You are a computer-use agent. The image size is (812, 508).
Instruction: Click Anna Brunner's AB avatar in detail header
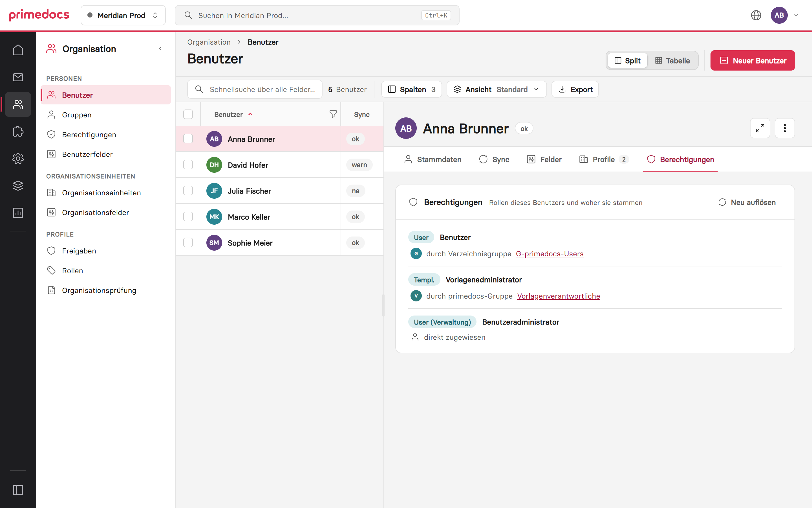[406, 128]
